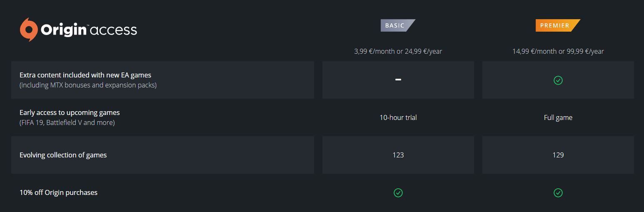Click the '10% off Origin purchases' label
This screenshot has width=644, height=212.
(x=58, y=192)
